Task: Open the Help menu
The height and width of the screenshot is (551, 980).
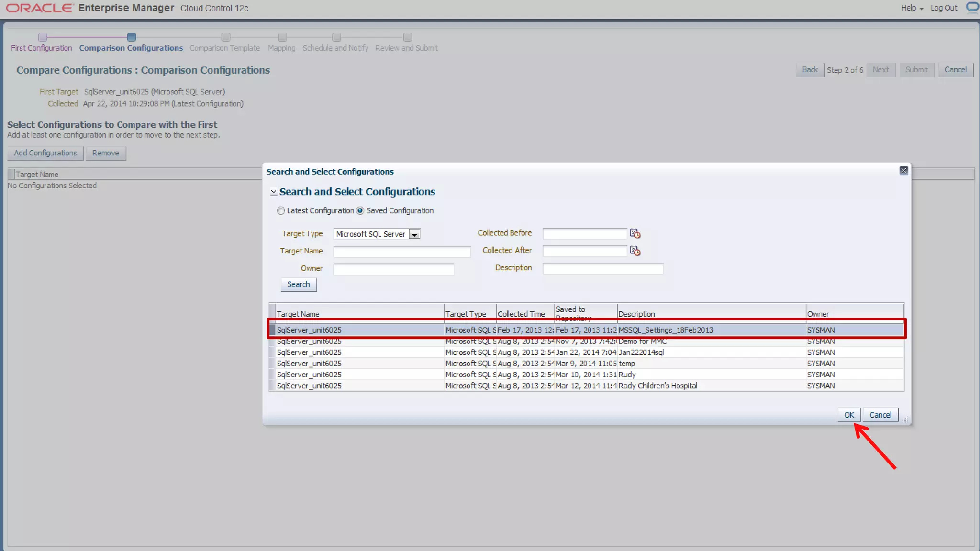Action: [912, 8]
